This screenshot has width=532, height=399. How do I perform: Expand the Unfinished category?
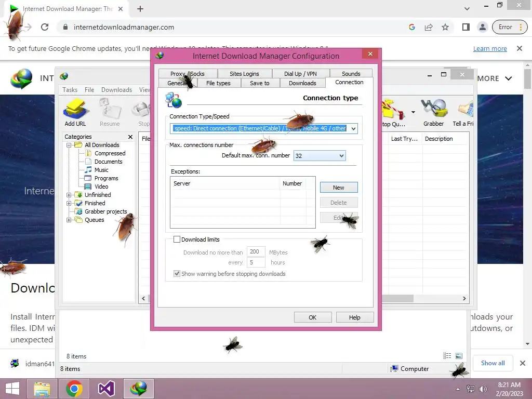[69, 195]
